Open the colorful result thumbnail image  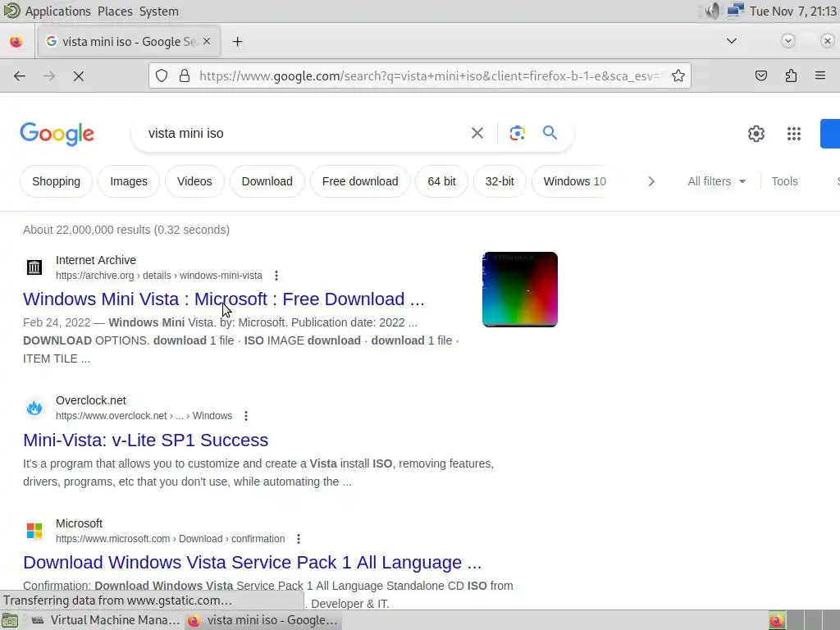pyautogui.click(x=519, y=290)
